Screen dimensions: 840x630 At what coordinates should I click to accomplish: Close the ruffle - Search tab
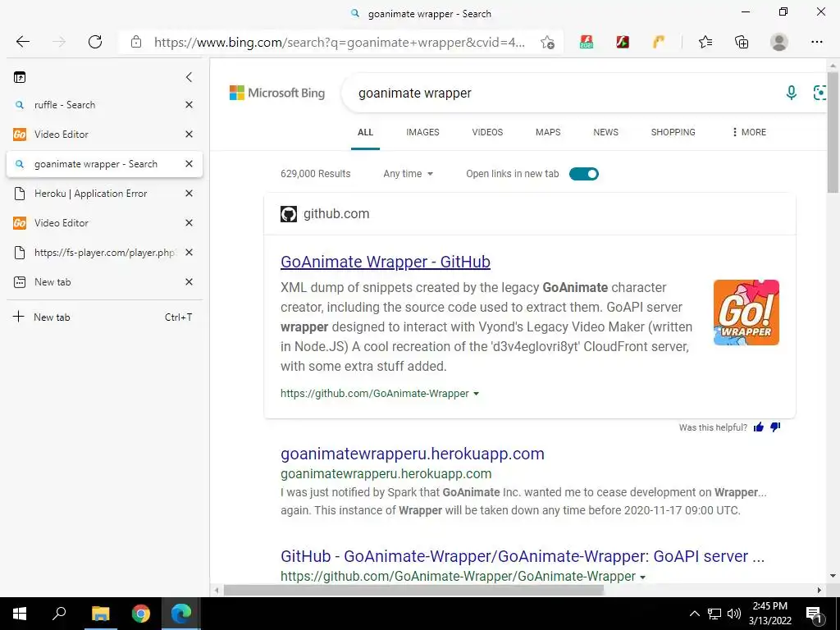(x=189, y=105)
